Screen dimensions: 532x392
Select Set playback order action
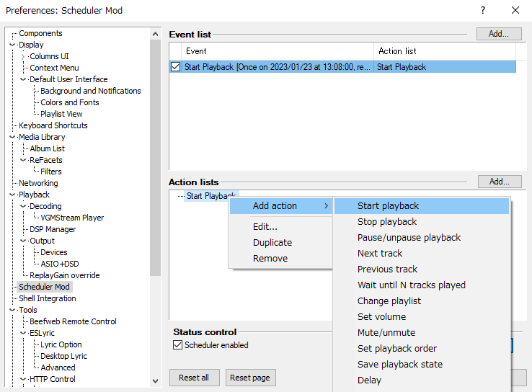click(x=422, y=348)
